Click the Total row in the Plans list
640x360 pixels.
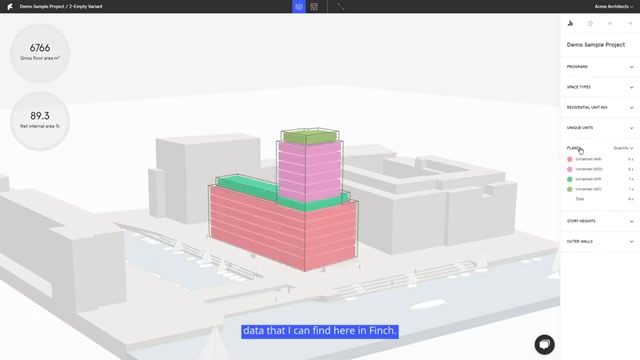(x=600, y=199)
